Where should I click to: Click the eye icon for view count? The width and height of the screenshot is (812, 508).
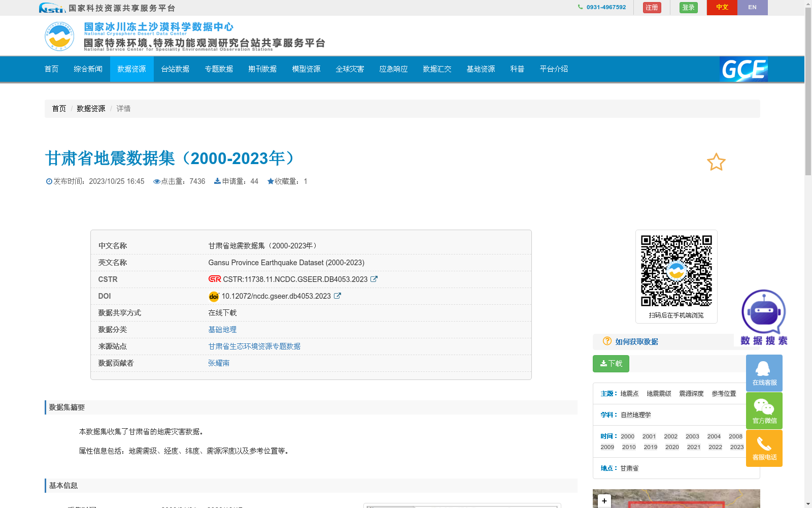click(x=157, y=181)
